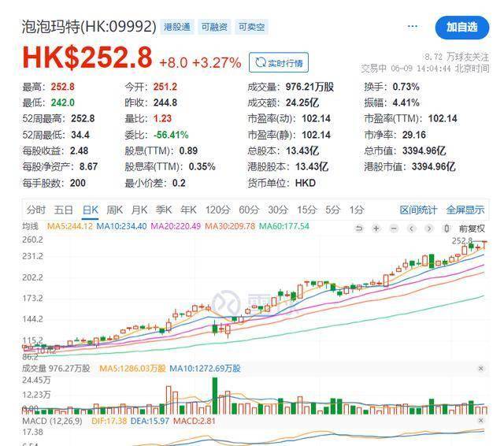The width and height of the screenshot is (504, 446).
Task: Click the 港股通 tag
Action: pyautogui.click(x=176, y=27)
